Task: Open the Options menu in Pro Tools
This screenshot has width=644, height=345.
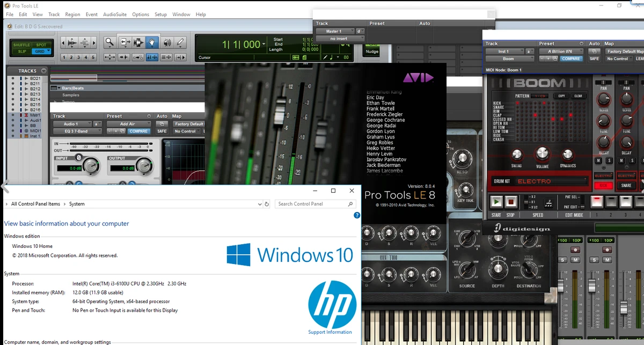Action: pyautogui.click(x=140, y=14)
